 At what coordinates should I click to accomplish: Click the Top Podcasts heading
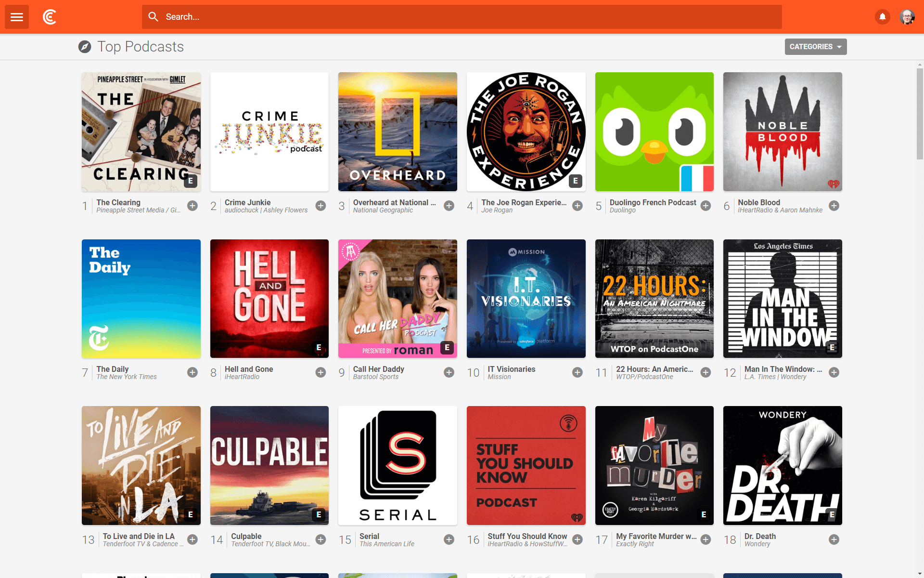(x=141, y=47)
